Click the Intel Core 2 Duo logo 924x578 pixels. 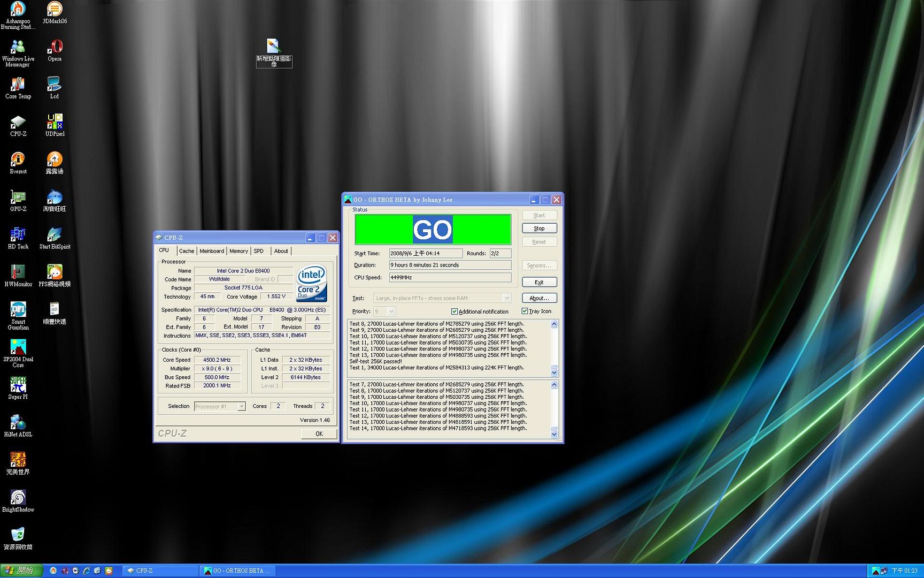click(312, 284)
